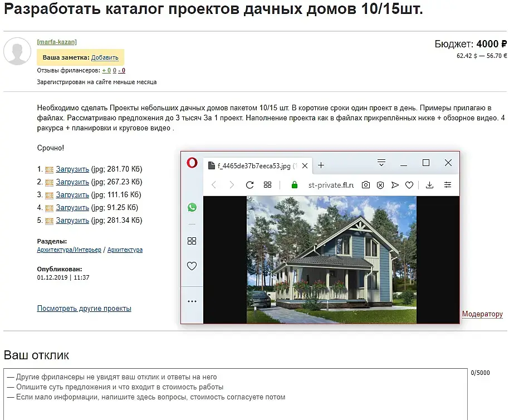
Task: Download the 281.34 Кб jpg file
Action: point(72,221)
